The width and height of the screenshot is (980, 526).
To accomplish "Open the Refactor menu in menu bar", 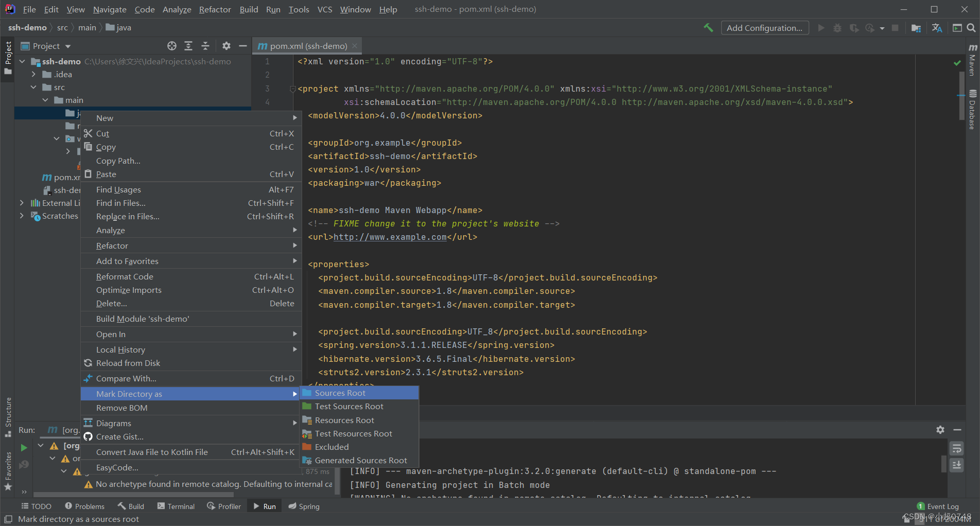I will (x=215, y=9).
